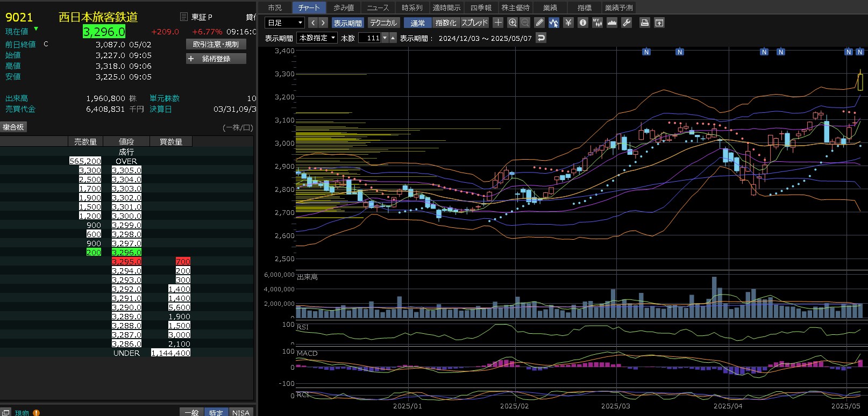Open the 四季報 tab

pyautogui.click(x=481, y=8)
